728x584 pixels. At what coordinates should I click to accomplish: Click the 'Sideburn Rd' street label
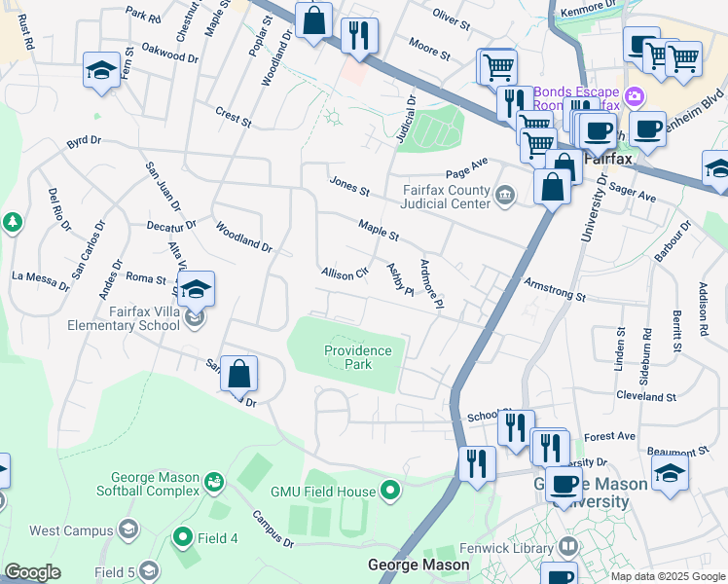(x=645, y=356)
